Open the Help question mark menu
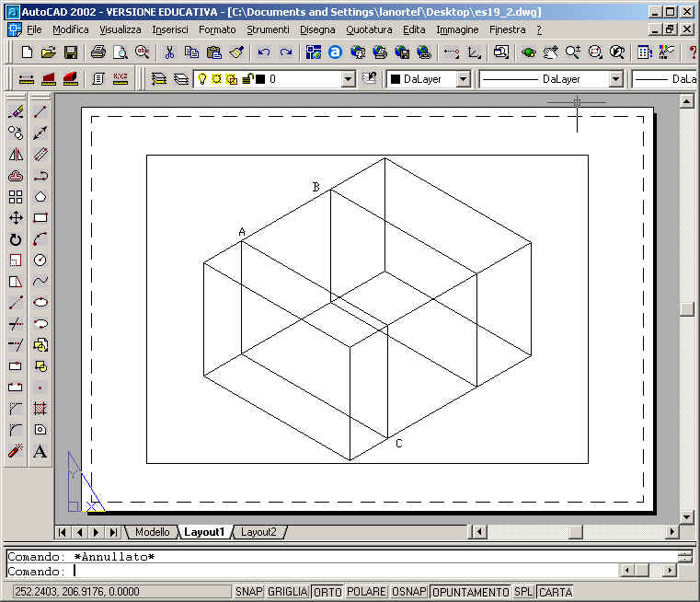The height and width of the screenshot is (602, 700). coord(539,30)
